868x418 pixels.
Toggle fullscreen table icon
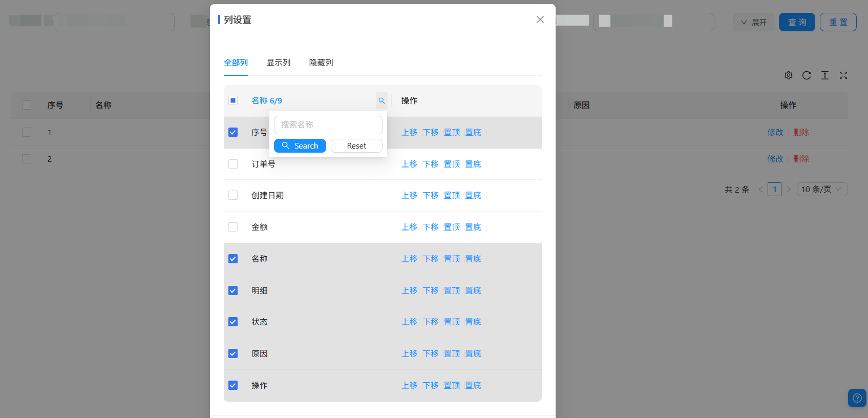point(843,75)
